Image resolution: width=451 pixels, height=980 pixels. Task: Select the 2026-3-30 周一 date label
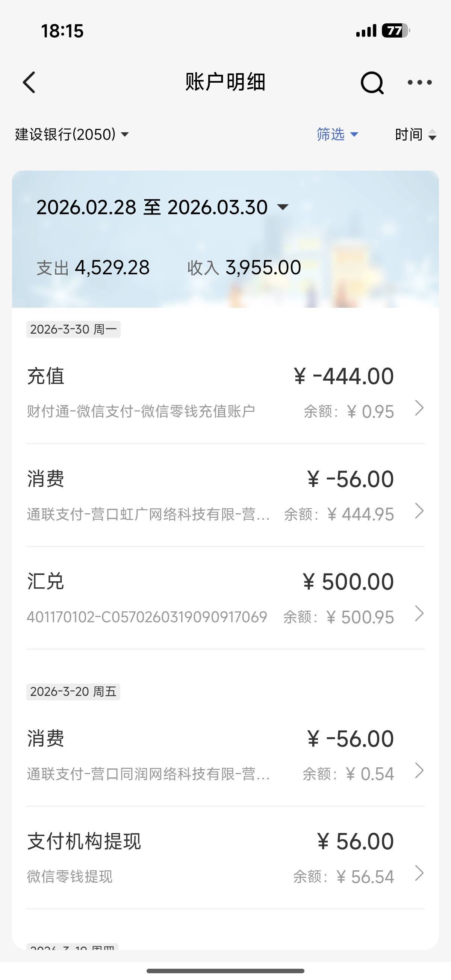coord(73,329)
